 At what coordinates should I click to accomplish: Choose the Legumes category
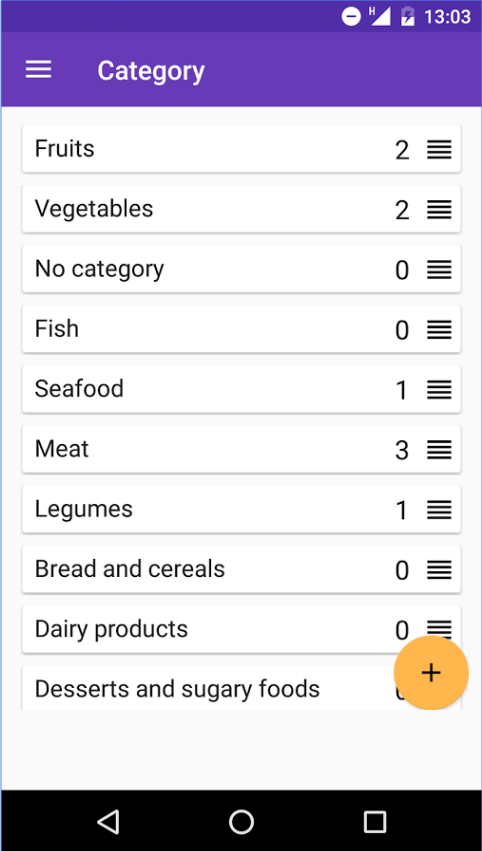[241, 510]
